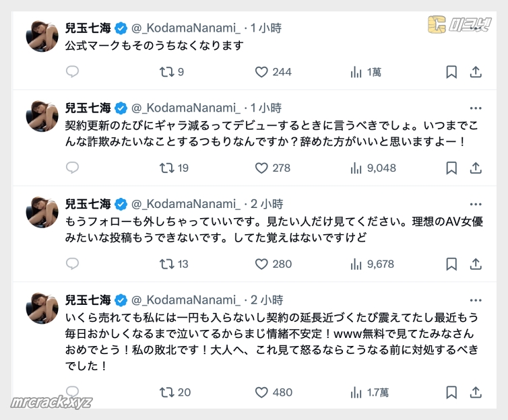Open three-dot menu on fourth tweet
This screenshot has width=508, height=420.
(x=476, y=300)
